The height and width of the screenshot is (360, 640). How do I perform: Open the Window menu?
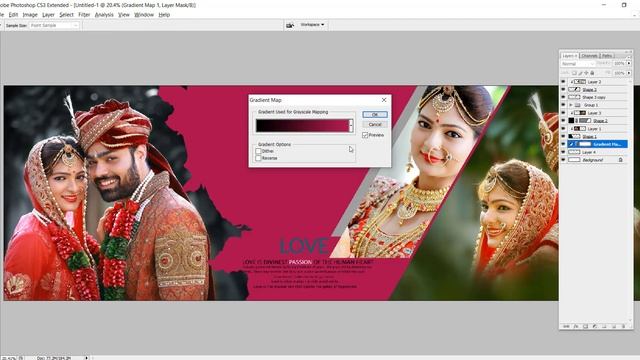tap(144, 15)
